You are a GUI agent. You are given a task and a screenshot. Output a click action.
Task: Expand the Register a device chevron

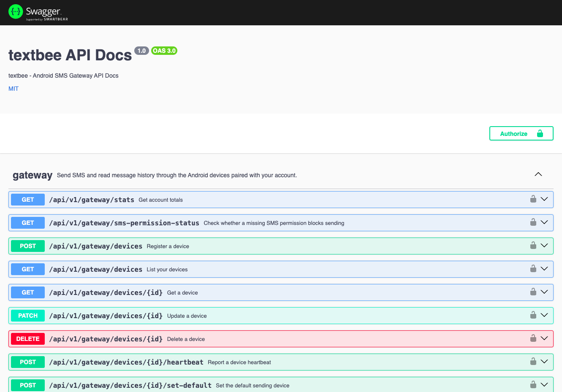coord(544,246)
